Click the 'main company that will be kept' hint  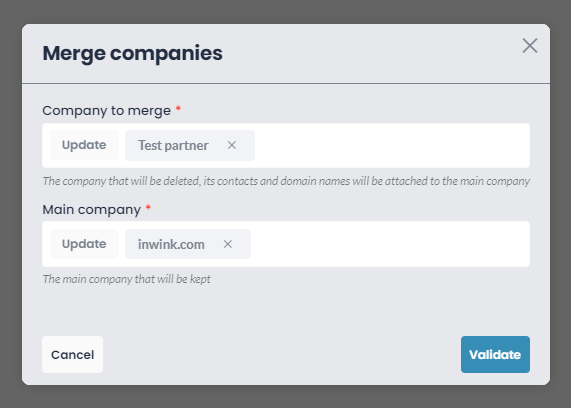[x=126, y=279]
